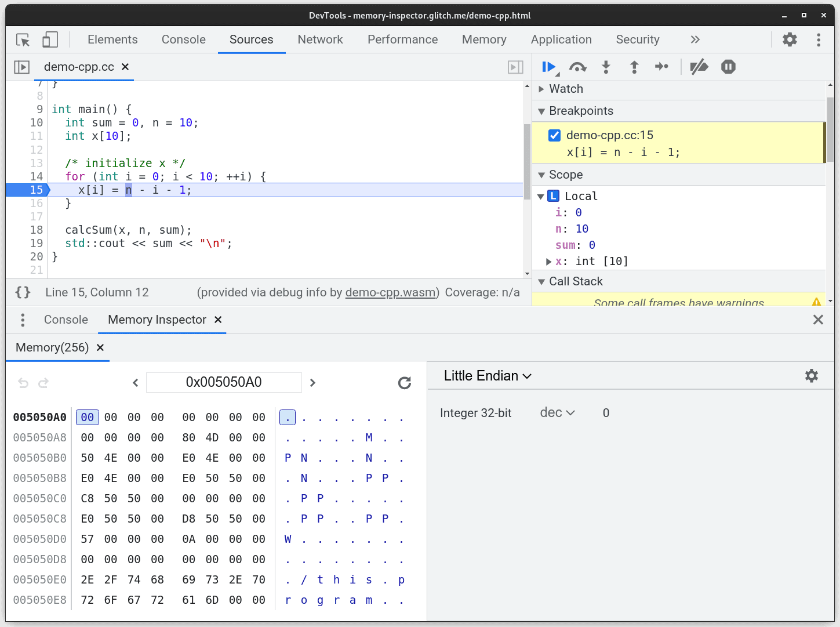840x627 pixels.
Task: Step over the next function call
Action: click(x=578, y=67)
